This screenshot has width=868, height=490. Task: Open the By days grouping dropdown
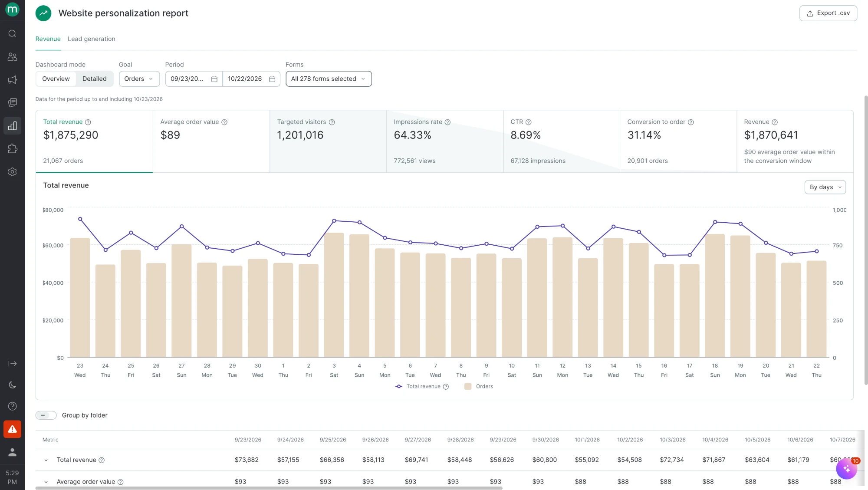coord(825,187)
